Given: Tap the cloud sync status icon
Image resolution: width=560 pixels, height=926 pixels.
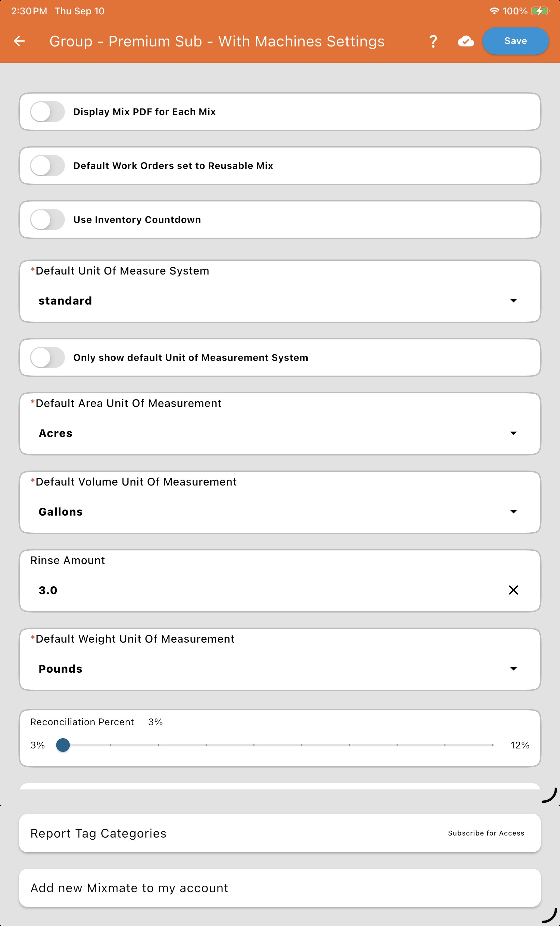Looking at the screenshot, I should (466, 41).
